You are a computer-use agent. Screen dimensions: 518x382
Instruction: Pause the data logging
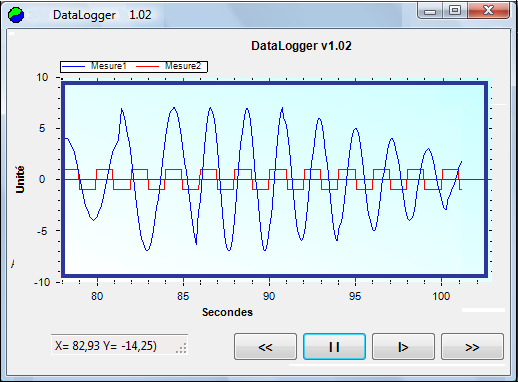334,347
